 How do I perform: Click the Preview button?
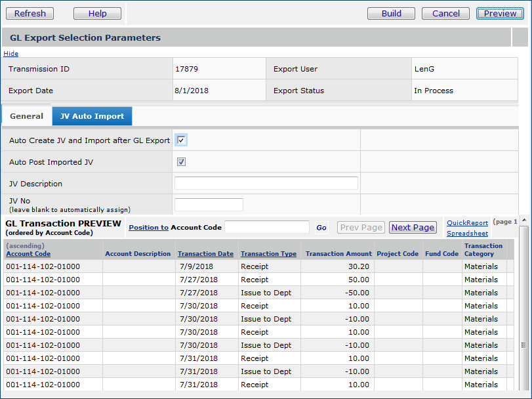500,13
